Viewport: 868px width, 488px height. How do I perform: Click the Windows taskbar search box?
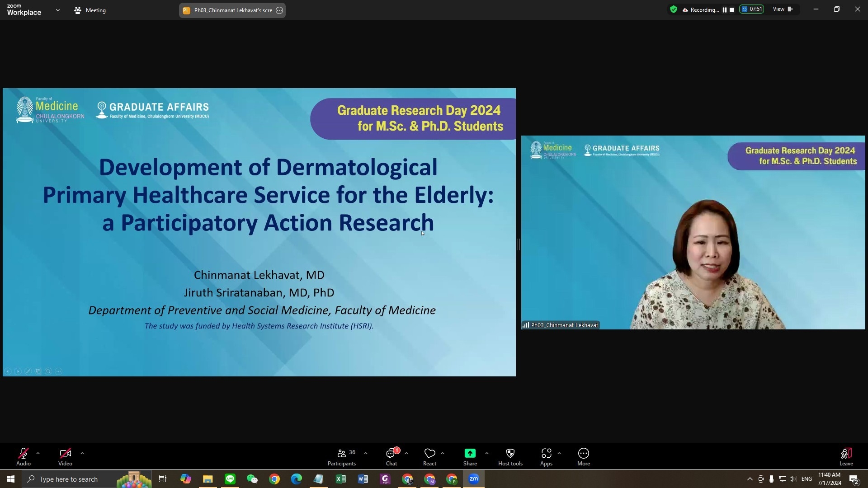(69, 479)
